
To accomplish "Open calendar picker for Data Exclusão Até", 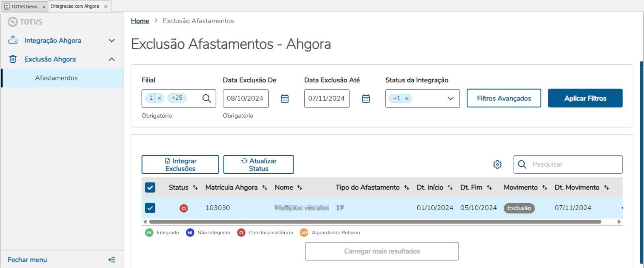I will coord(366,99).
